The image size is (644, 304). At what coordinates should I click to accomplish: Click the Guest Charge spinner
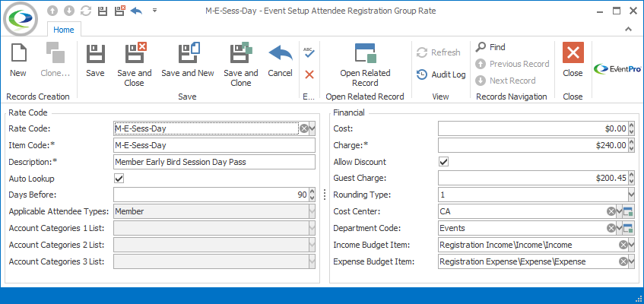[632, 179]
